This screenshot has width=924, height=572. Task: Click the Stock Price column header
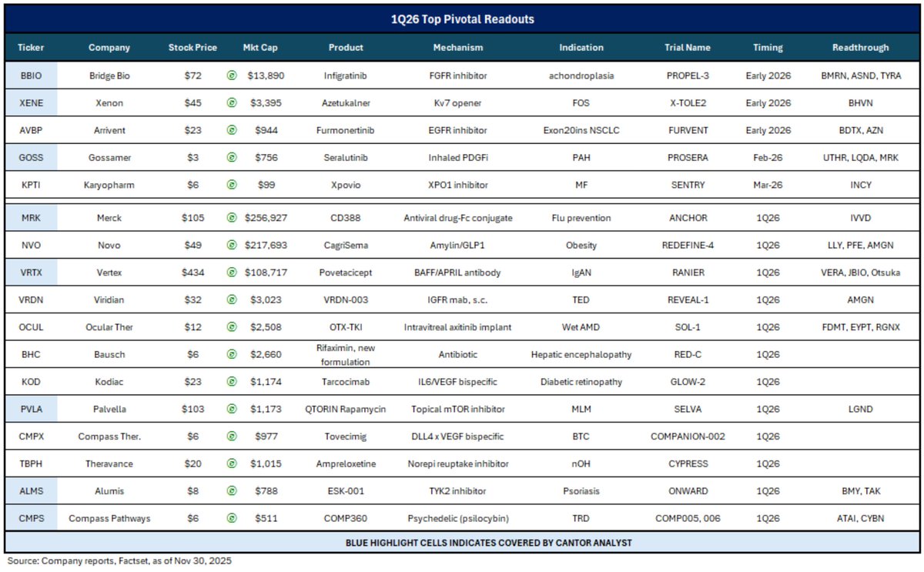click(x=192, y=47)
